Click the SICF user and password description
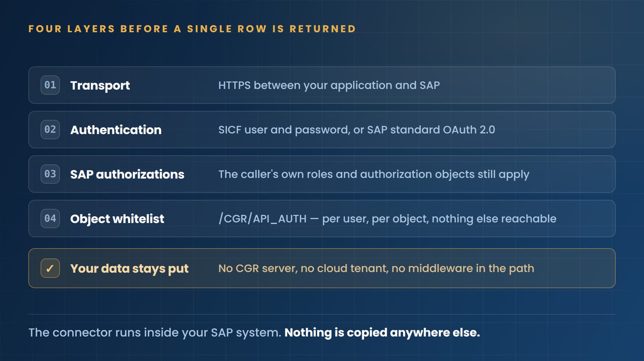 [x=357, y=130]
